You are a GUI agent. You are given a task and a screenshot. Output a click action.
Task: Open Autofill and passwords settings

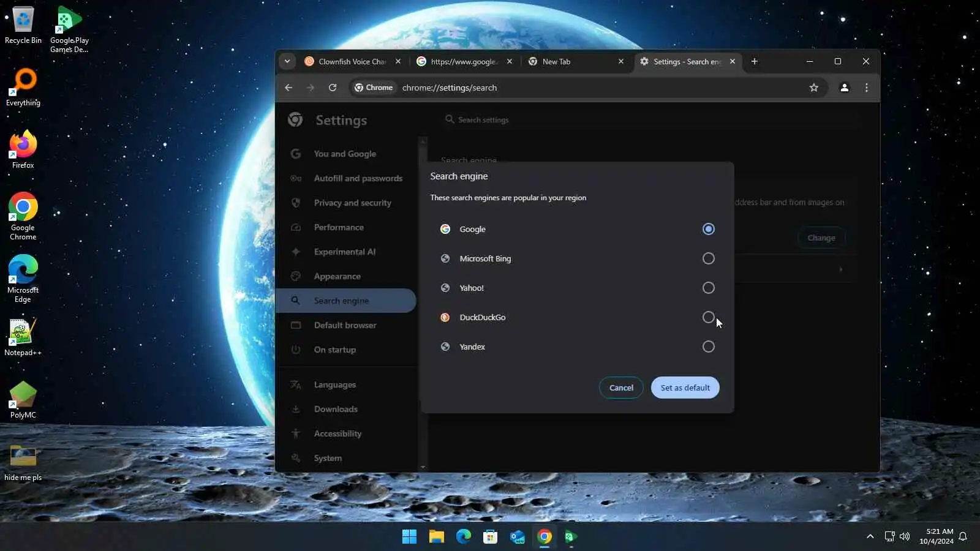[345, 178]
